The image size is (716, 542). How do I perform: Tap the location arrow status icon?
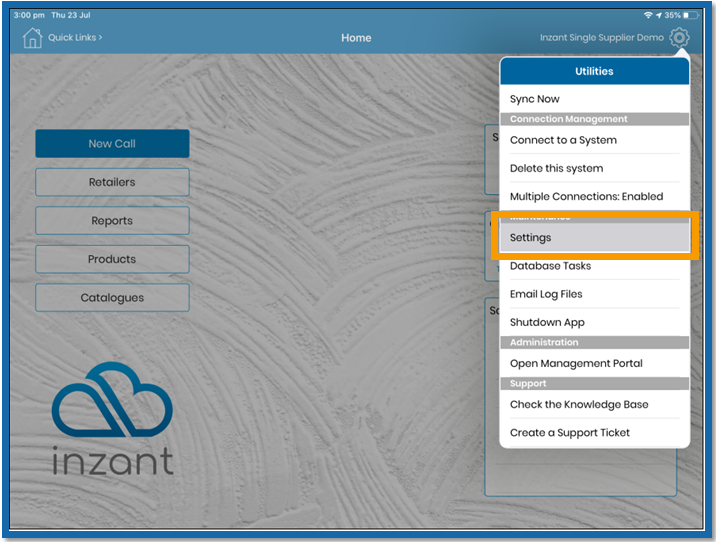point(658,15)
